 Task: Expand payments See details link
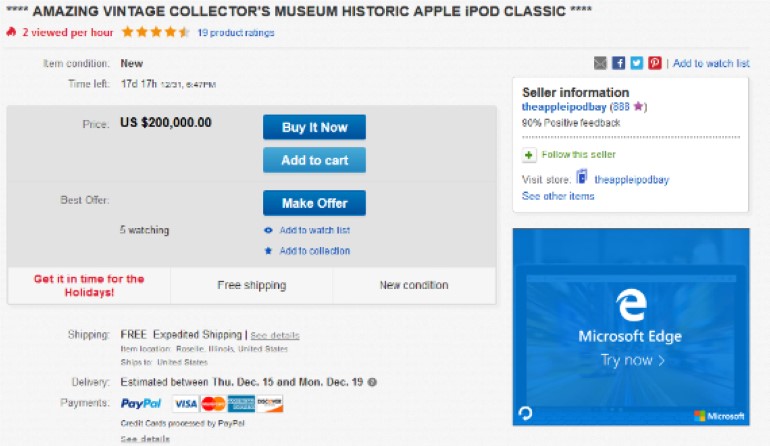(x=145, y=439)
